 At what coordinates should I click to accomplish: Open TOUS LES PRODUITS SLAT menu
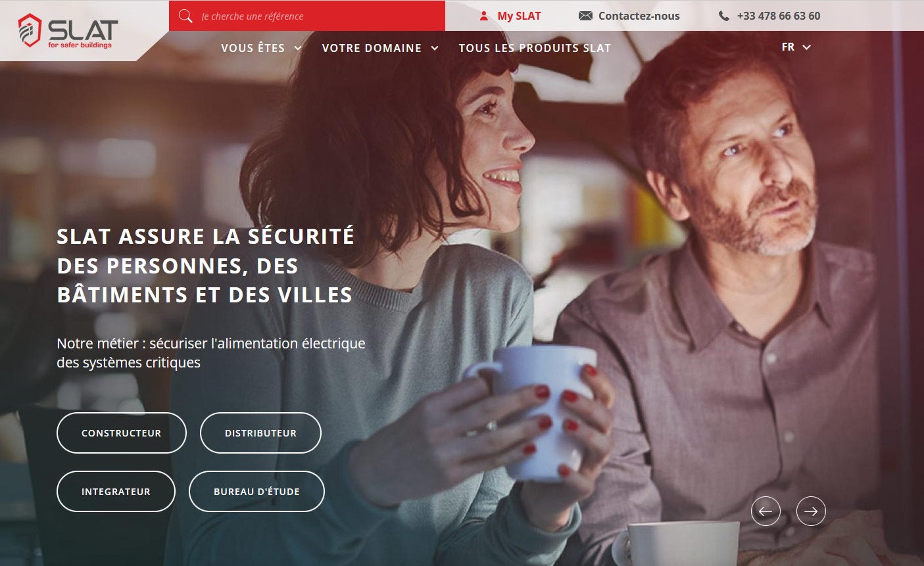535,48
